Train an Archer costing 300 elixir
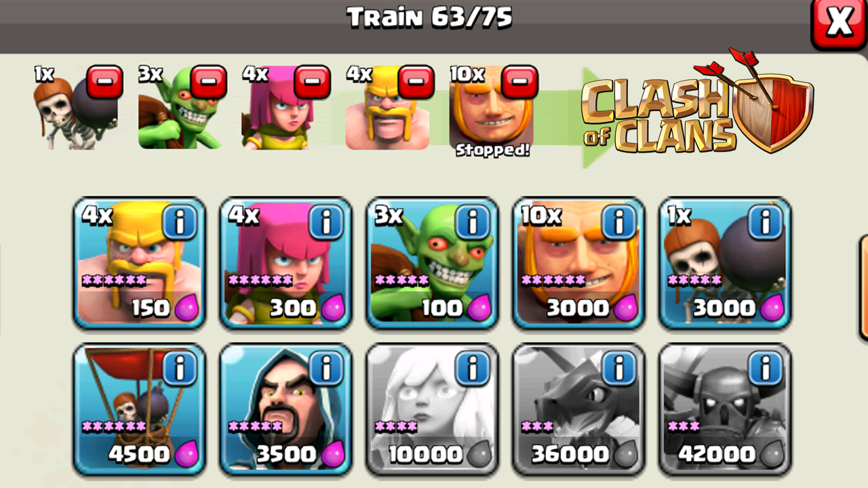This screenshot has height=488, width=868. click(x=285, y=264)
